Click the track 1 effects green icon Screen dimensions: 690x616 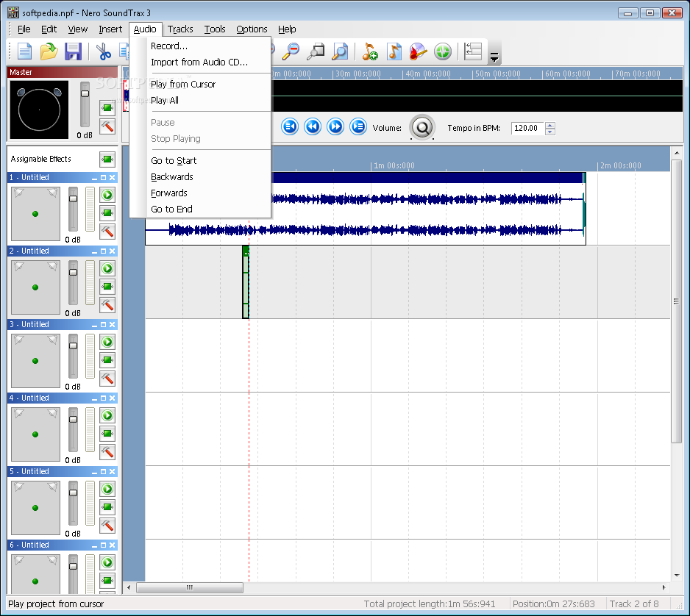click(107, 213)
